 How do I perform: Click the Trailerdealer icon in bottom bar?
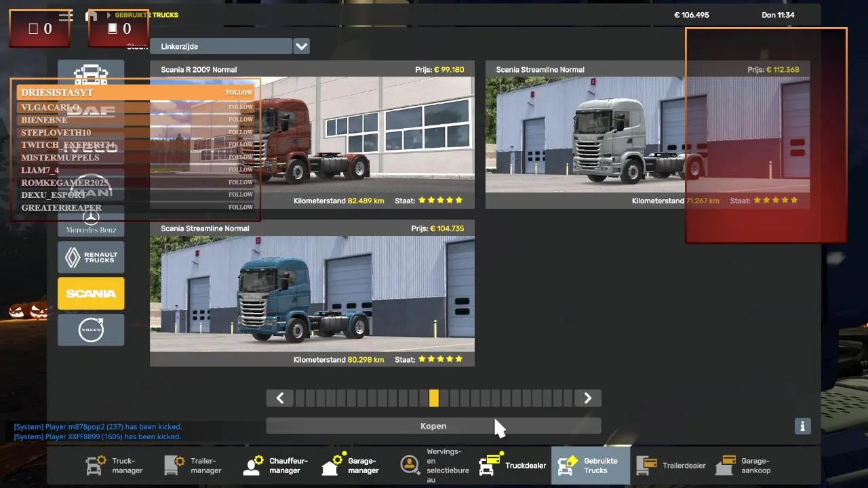coord(647,466)
